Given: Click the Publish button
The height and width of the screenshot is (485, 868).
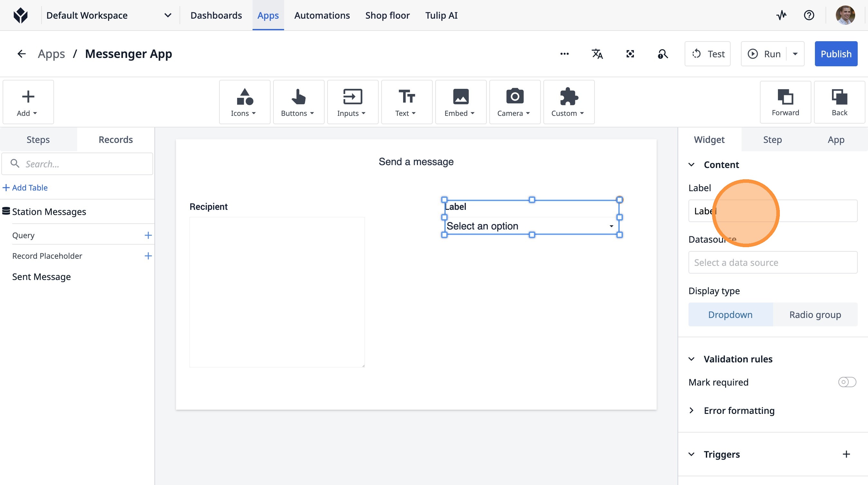Looking at the screenshot, I should 836,54.
